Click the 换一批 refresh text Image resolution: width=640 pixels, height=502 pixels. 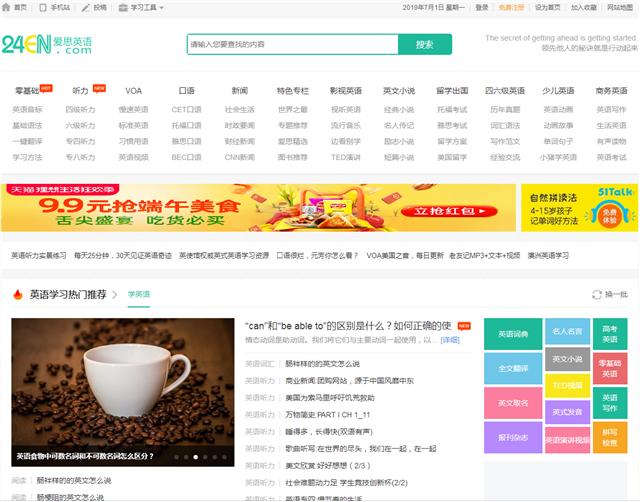616,294
